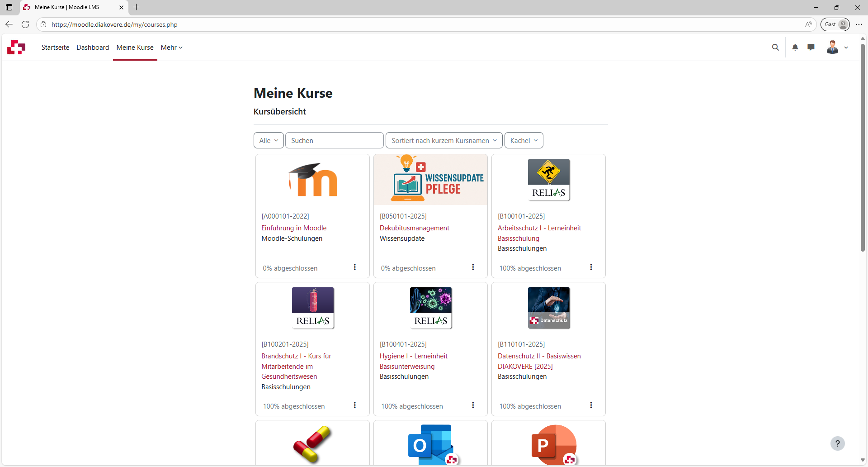Expand the Kachel view dropdown

click(524, 141)
